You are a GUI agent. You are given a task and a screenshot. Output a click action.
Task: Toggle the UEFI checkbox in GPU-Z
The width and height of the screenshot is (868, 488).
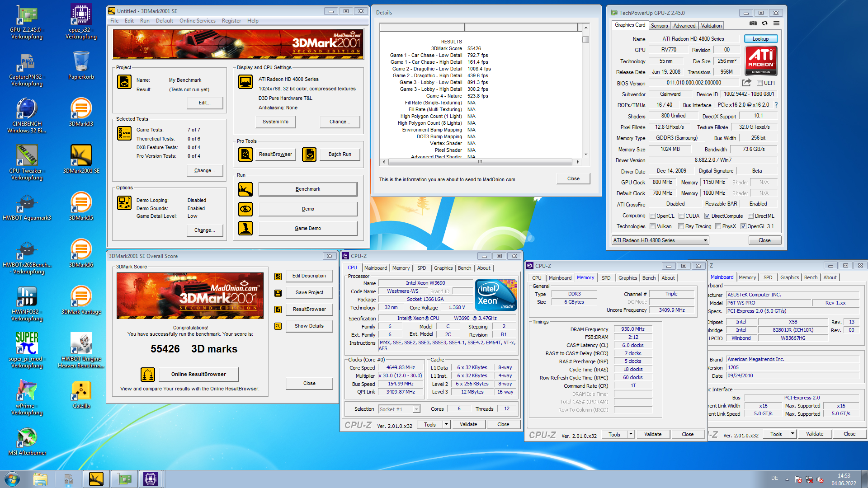click(760, 83)
